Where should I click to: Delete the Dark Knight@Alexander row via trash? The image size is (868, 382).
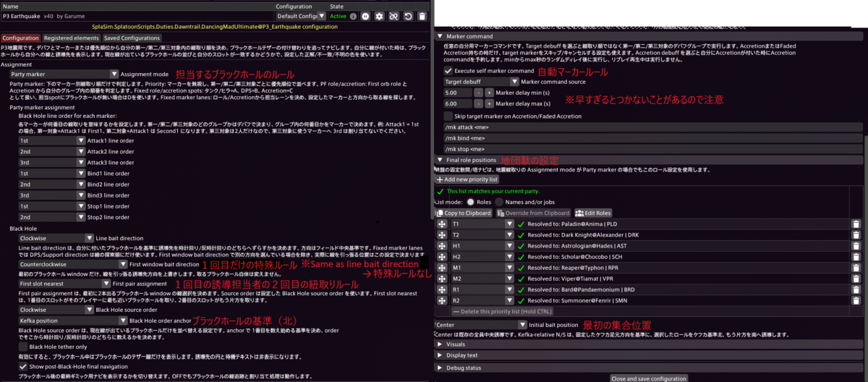tap(856, 235)
